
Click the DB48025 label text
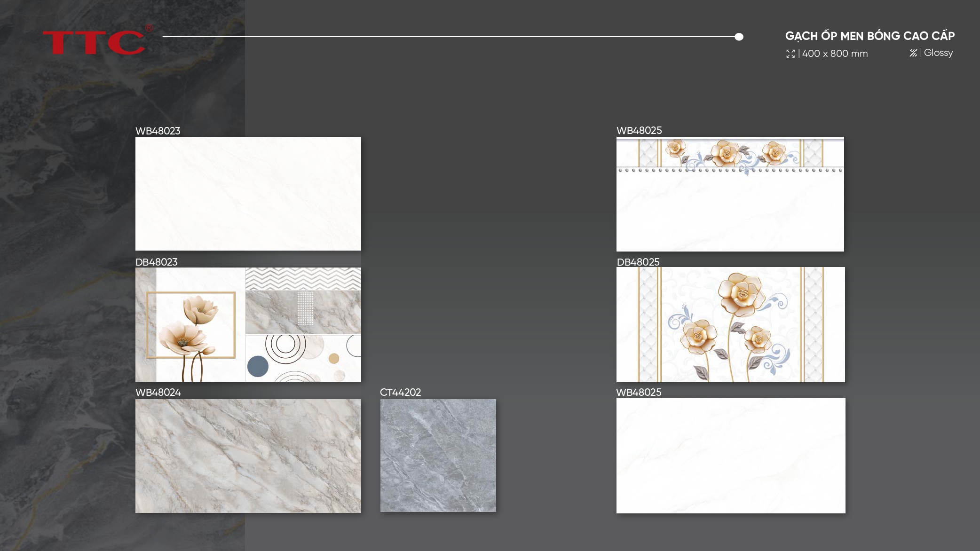coord(638,262)
